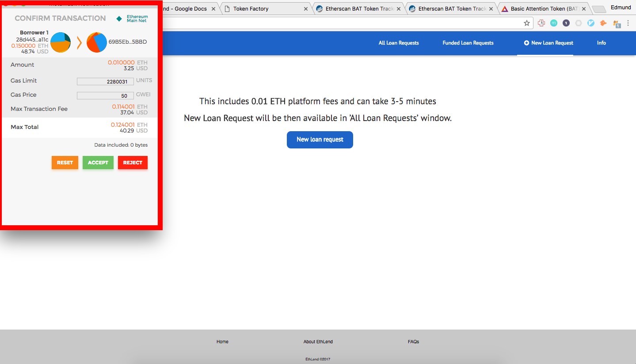Image resolution: width=636 pixels, height=364 pixels.
Task: Switch to the Basic Attention Token tab
Action: [545, 9]
